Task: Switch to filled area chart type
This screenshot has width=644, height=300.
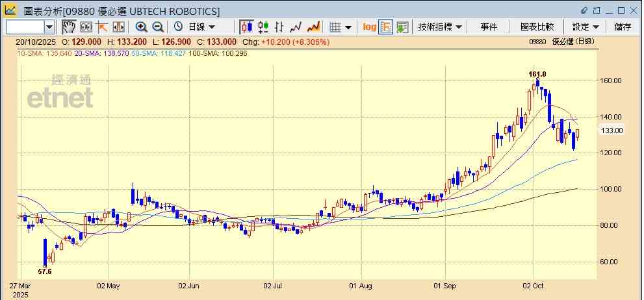Action: (313, 27)
